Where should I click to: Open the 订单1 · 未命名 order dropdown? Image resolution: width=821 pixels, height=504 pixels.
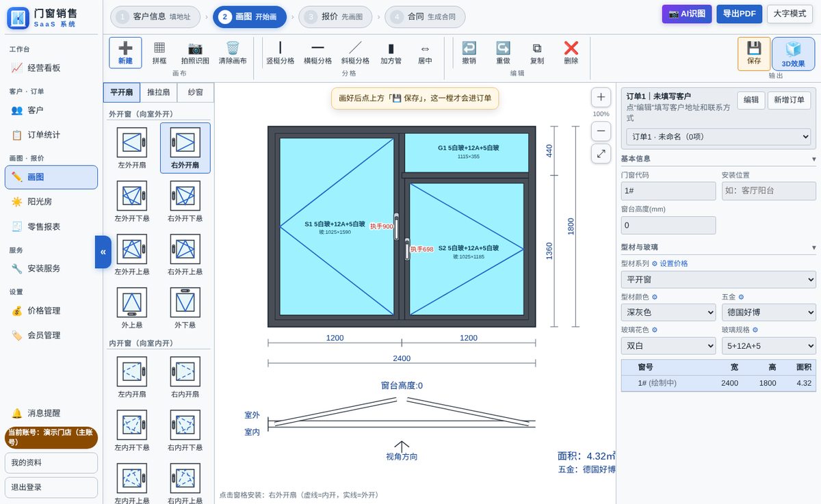coord(718,136)
